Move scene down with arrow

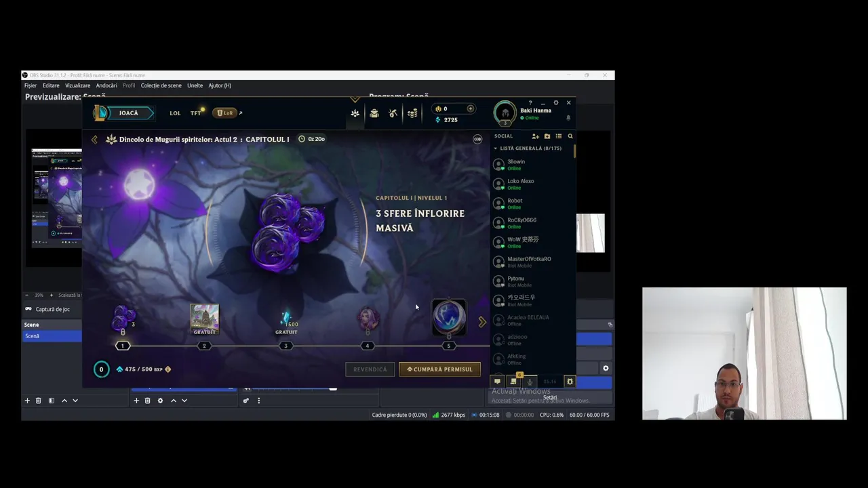[75, 401]
